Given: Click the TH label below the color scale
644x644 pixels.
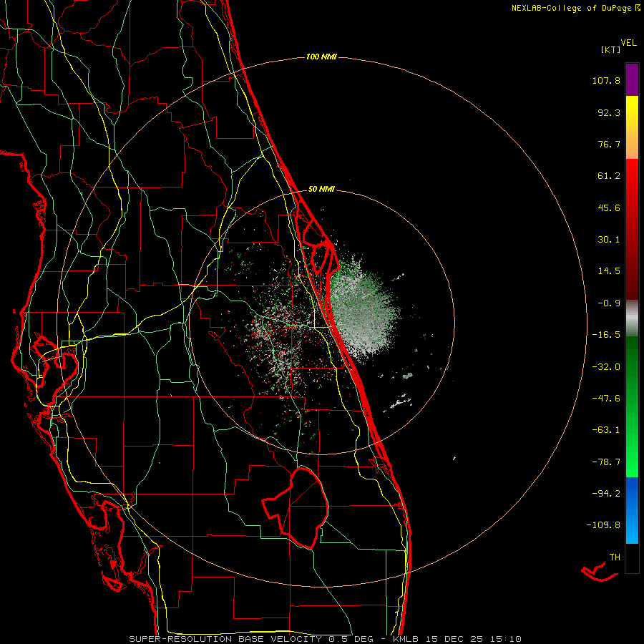Looking at the screenshot, I should tap(615, 557).
